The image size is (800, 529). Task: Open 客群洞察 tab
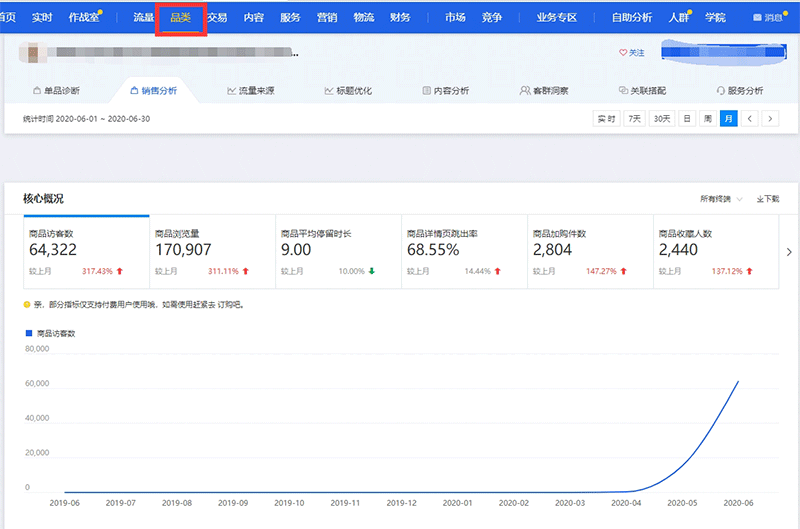click(544, 91)
